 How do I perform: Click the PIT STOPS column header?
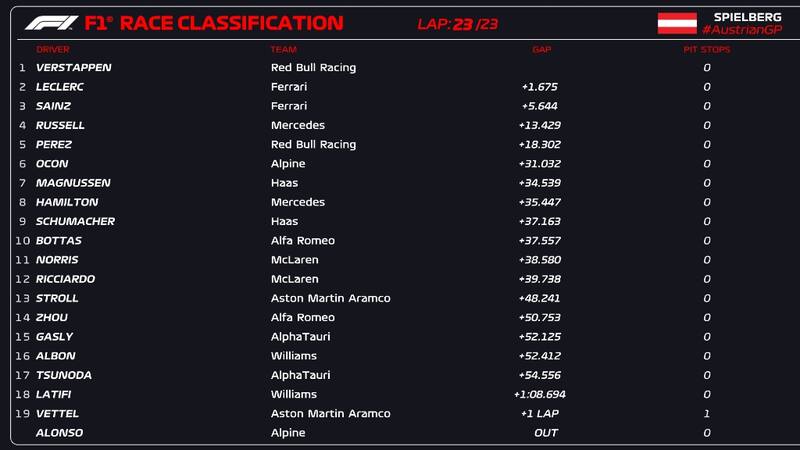click(706, 49)
